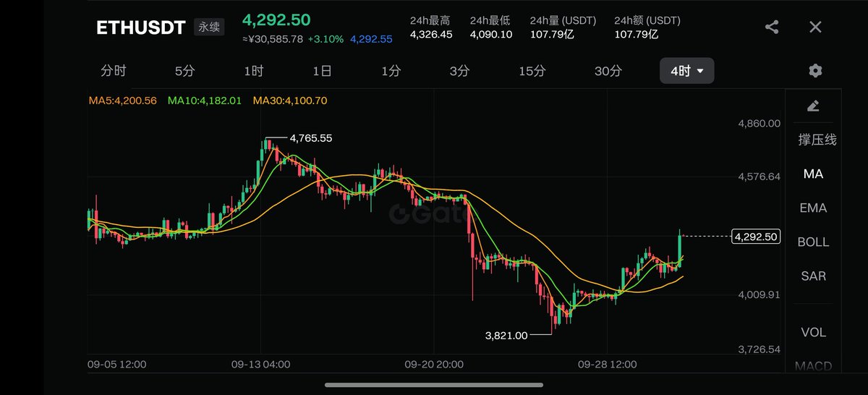Toggle the EMA indicator
Screen dimensions: 868x395
point(813,208)
